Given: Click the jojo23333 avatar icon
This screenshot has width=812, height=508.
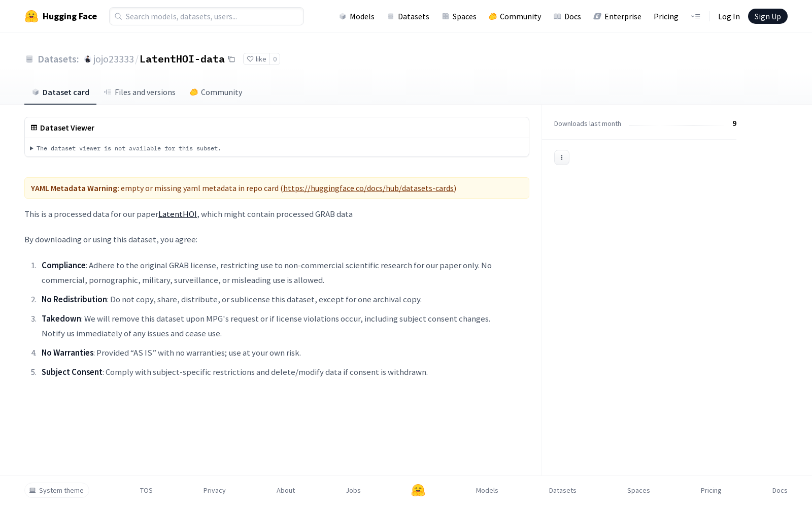Looking at the screenshot, I should [88, 59].
